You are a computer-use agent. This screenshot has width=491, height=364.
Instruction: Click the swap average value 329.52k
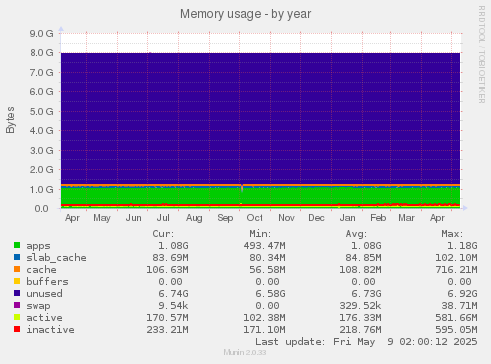360,306
